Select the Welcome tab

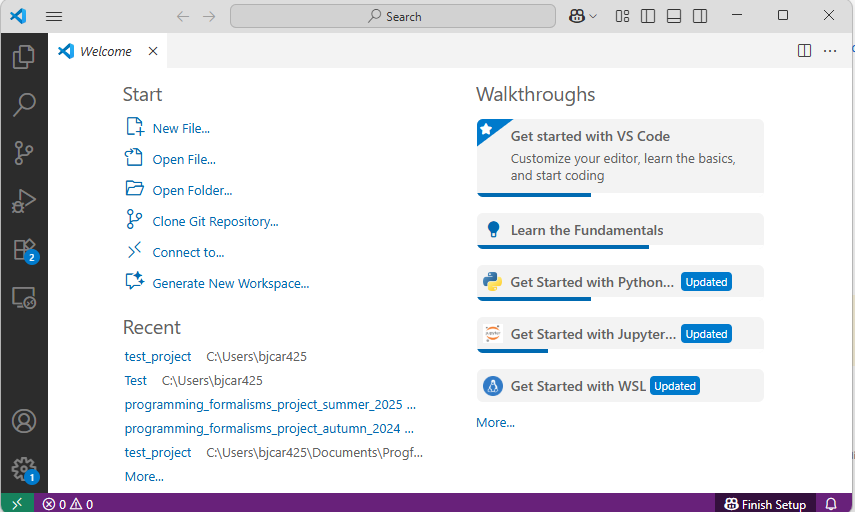[105, 51]
